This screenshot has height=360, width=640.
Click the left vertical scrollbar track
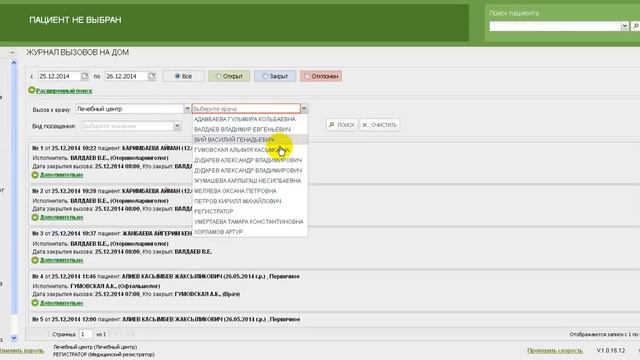click(14, 200)
